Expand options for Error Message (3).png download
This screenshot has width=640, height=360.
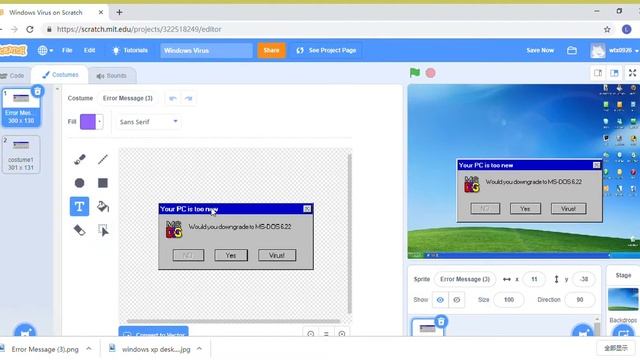coord(89,349)
